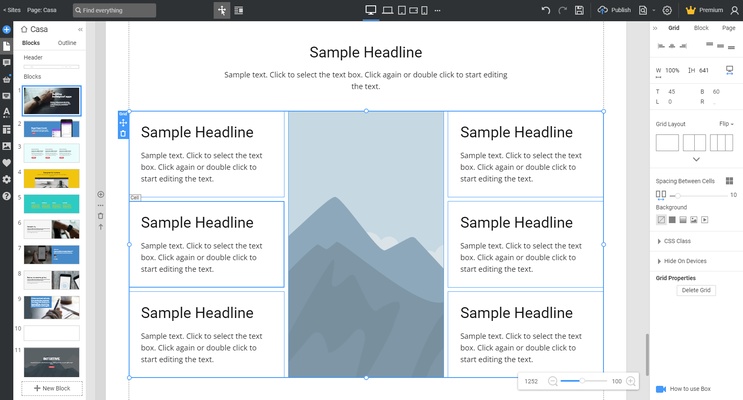Save the page with the floppy icon
The width and height of the screenshot is (743, 400).
[579, 10]
